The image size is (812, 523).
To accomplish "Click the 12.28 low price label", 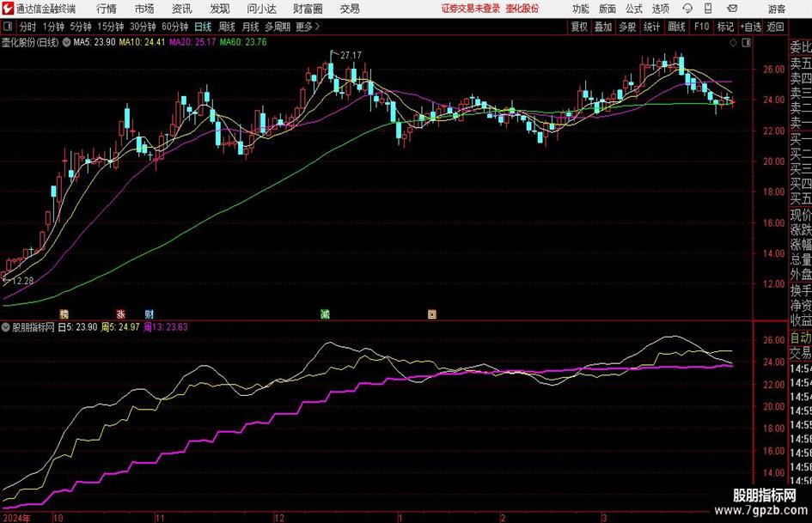I will pyautogui.click(x=23, y=281).
